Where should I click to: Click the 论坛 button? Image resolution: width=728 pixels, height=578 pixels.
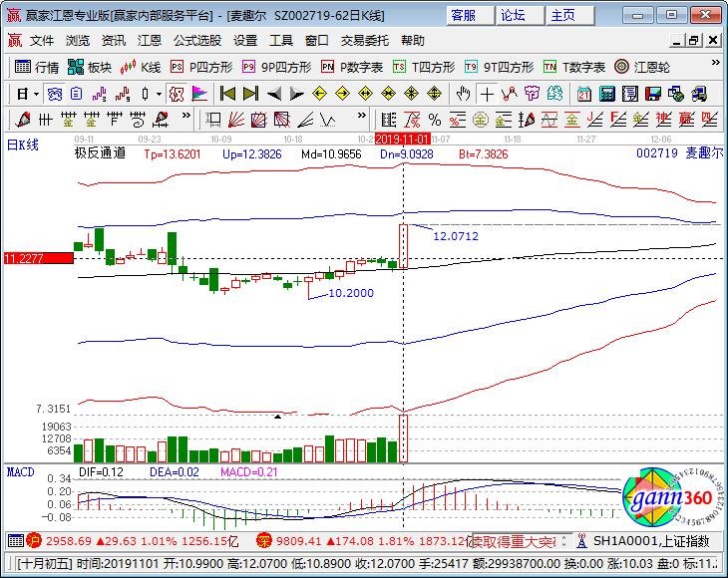(x=520, y=16)
